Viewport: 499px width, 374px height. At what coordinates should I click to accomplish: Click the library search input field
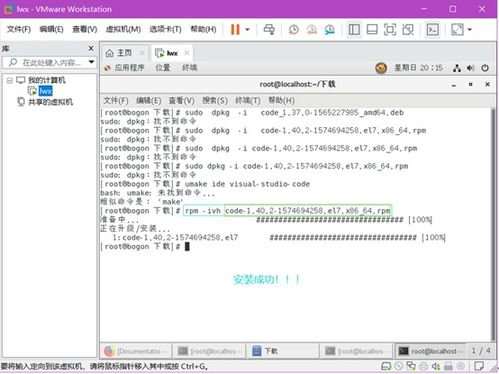pyautogui.click(x=48, y=62)
